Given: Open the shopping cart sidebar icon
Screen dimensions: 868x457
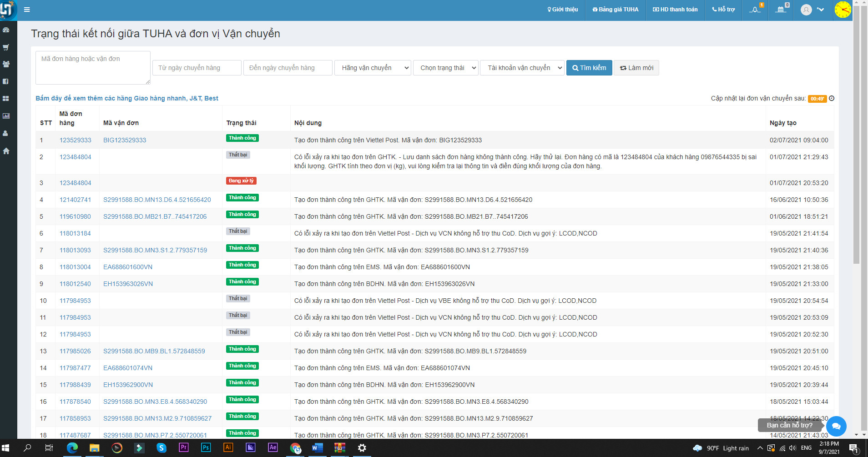Looking at the screenshot, I should pyautogui.click(x=6, y=47).
